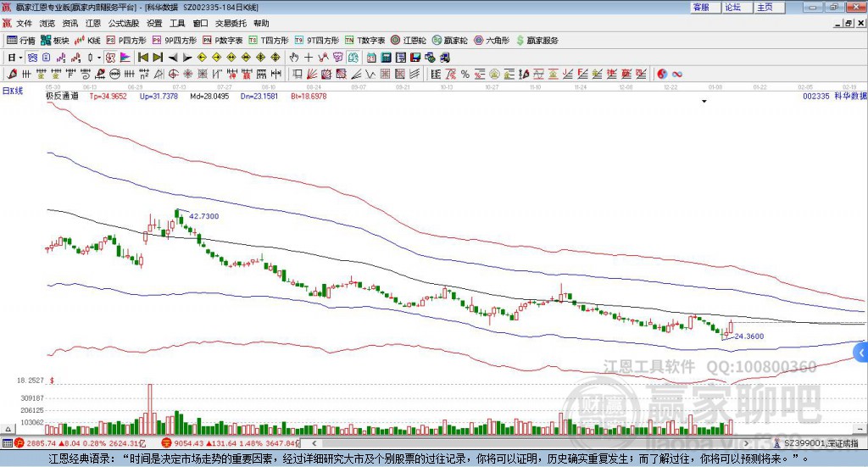
Task: Open the 行情 market quotes view
Action: point(20,41)
